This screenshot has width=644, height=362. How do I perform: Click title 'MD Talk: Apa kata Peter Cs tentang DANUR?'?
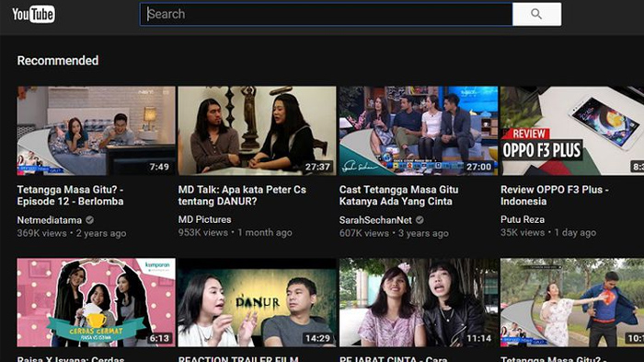(242, 195)
